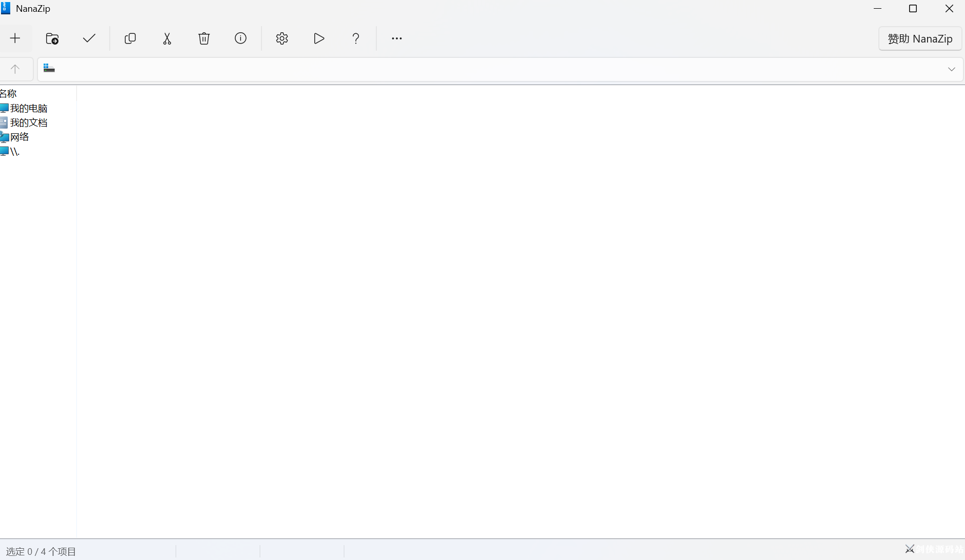This screenshot has height=560, width=965.
Task: Click the Copy toolbar icon
Action: (130, 38)
